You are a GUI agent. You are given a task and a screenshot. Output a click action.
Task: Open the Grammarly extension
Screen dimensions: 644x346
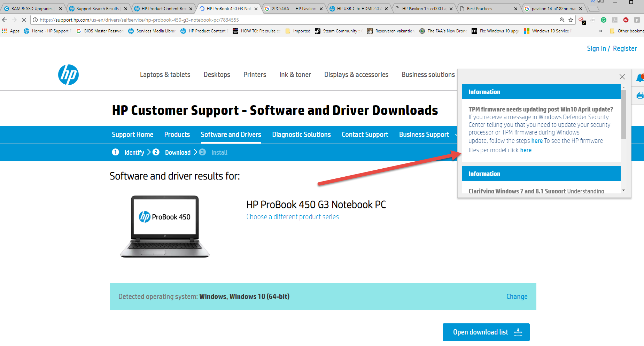pos(604,20)
